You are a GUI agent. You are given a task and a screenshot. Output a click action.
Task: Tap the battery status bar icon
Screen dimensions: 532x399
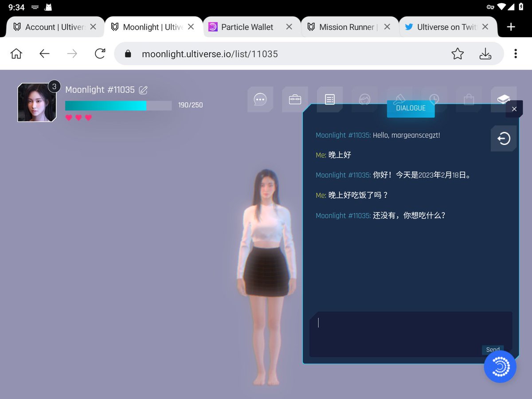pos(521,7)
